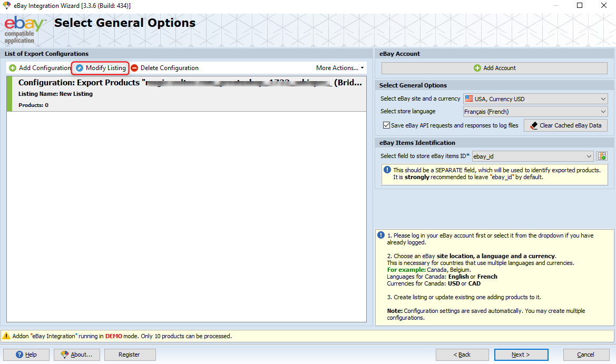Click the Help button
This screenshot has width=616, height=364.
26,355
